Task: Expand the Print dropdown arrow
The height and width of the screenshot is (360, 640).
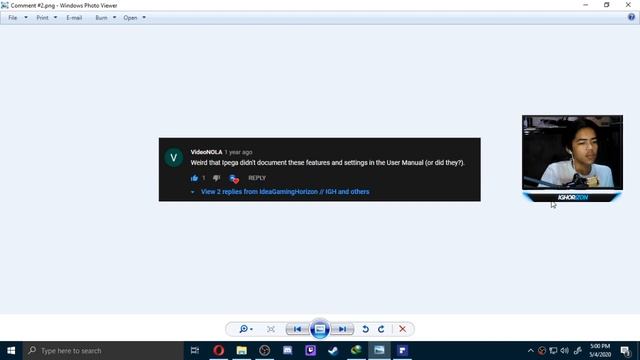Action: click(55, 18)
